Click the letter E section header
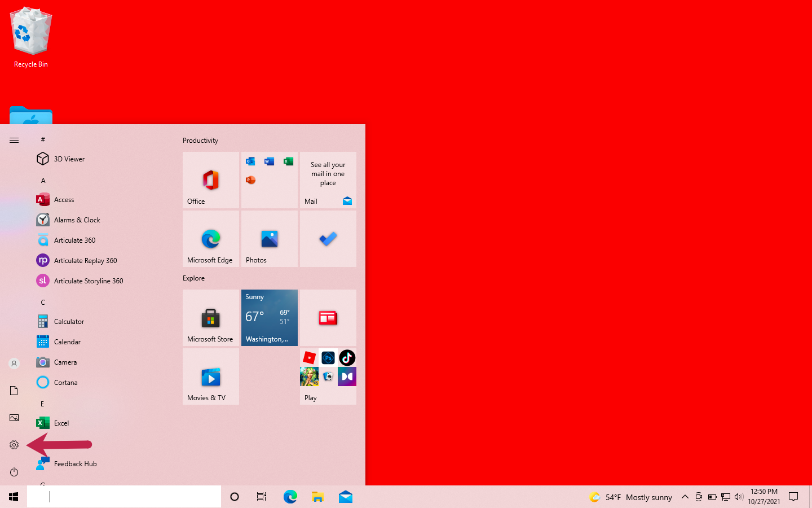812x508 pixels. pyautogui.click(x=42, y=404)
